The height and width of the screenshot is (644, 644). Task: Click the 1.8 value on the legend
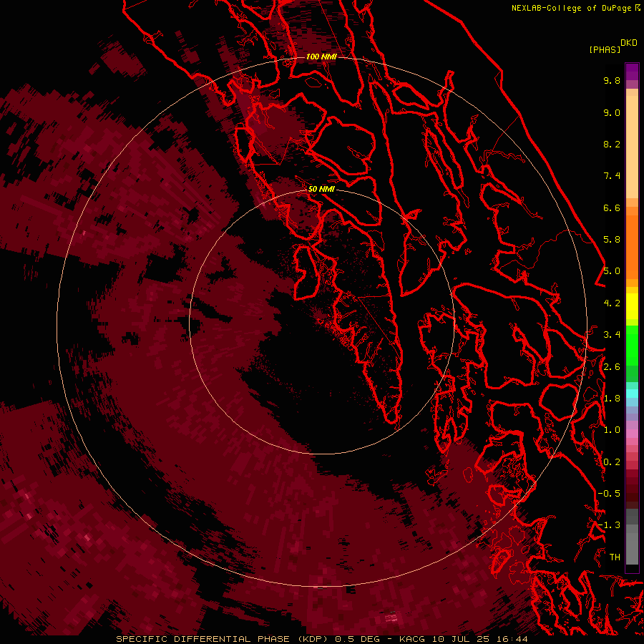click(612, 399)
